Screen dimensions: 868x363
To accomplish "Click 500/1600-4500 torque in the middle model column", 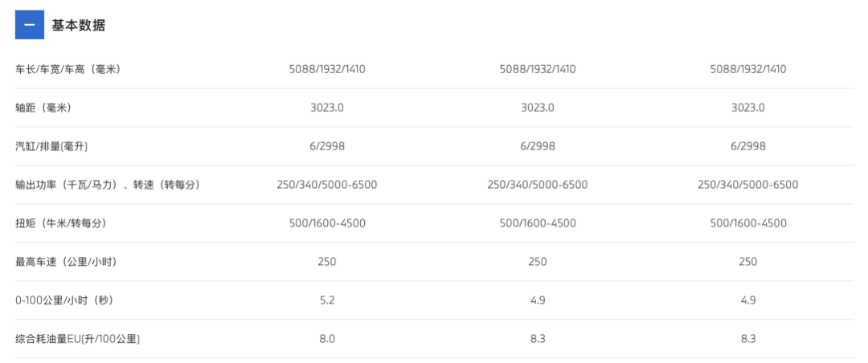I will [x=538, y=223].
